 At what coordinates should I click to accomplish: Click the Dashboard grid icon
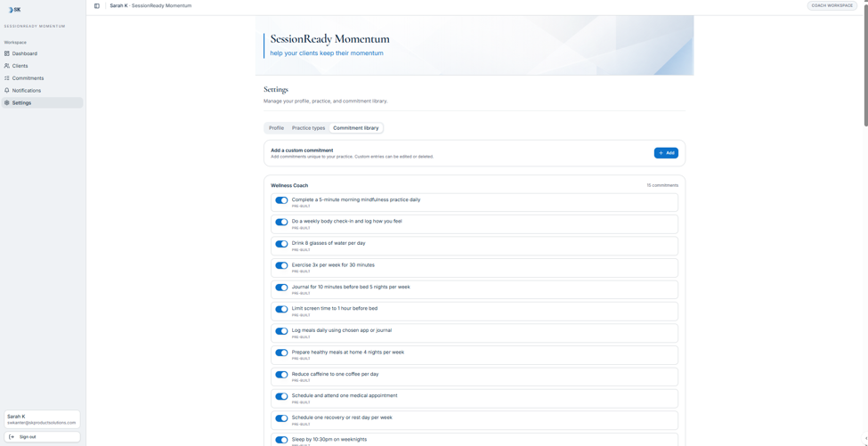(6, 53)
